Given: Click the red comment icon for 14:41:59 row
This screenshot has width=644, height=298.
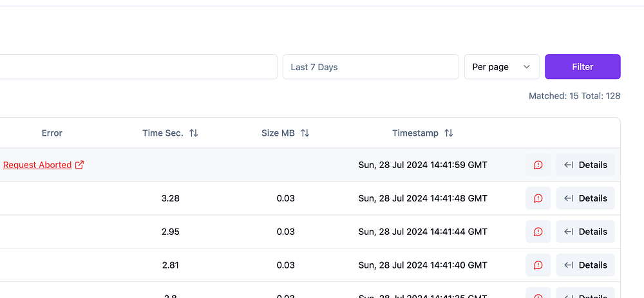Looking at the screenshot, I should coord(538,165).
